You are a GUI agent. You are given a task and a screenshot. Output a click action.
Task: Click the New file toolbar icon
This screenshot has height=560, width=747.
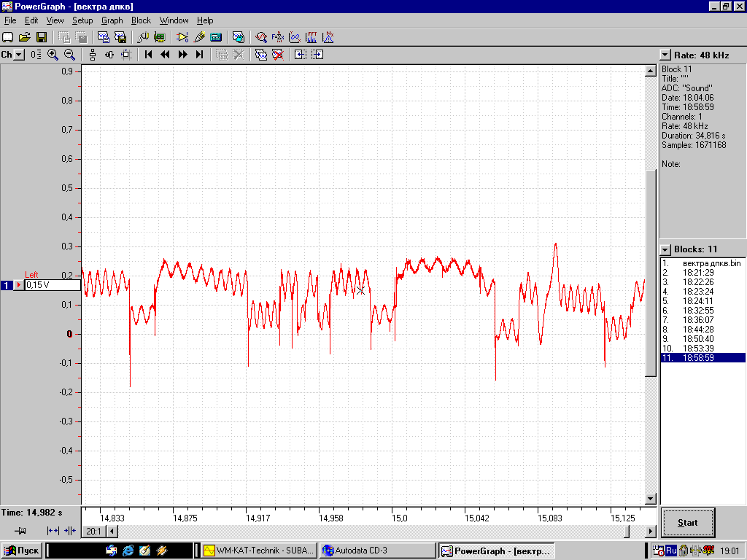(7, 37)
